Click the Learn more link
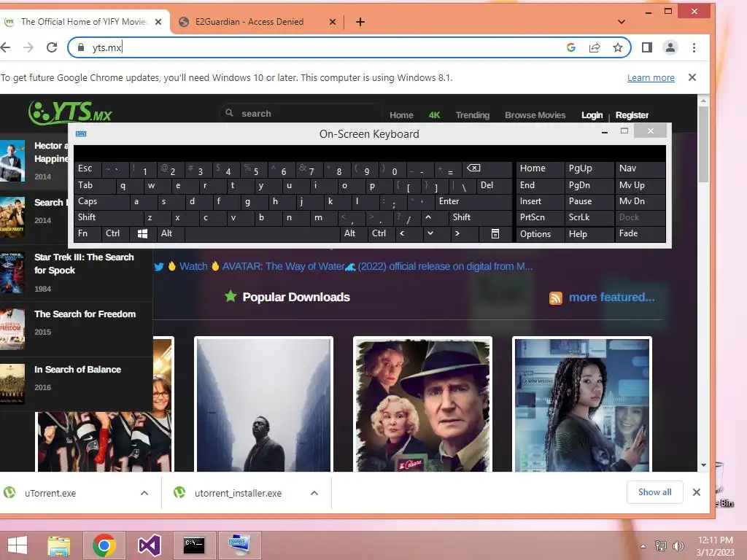 pyautogui.click(x=650, y=77)
